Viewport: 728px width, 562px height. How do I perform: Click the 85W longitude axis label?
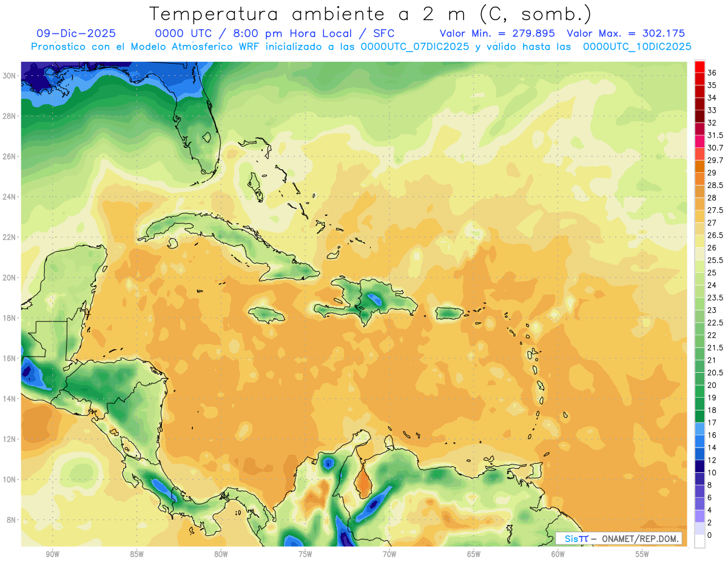pos(136,554)
